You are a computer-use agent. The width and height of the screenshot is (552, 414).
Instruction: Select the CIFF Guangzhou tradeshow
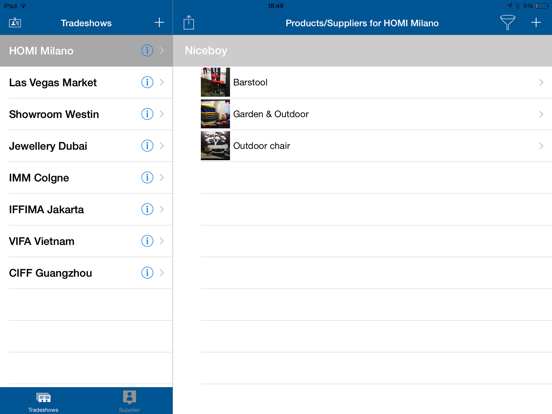[86, 272]
